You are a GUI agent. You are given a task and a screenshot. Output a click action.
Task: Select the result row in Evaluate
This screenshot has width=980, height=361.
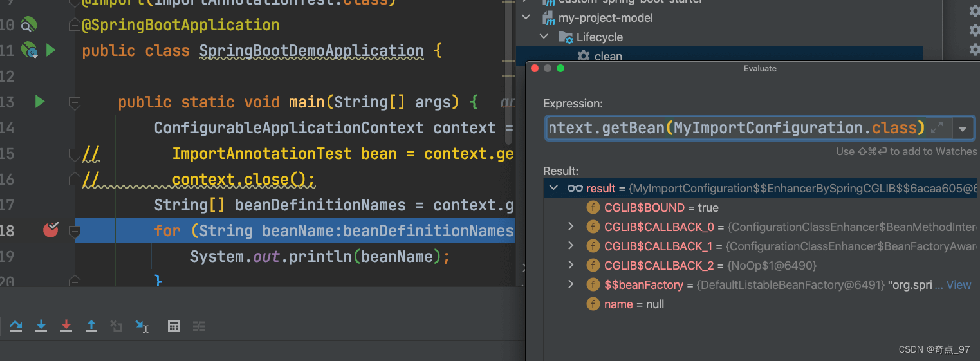761,189
